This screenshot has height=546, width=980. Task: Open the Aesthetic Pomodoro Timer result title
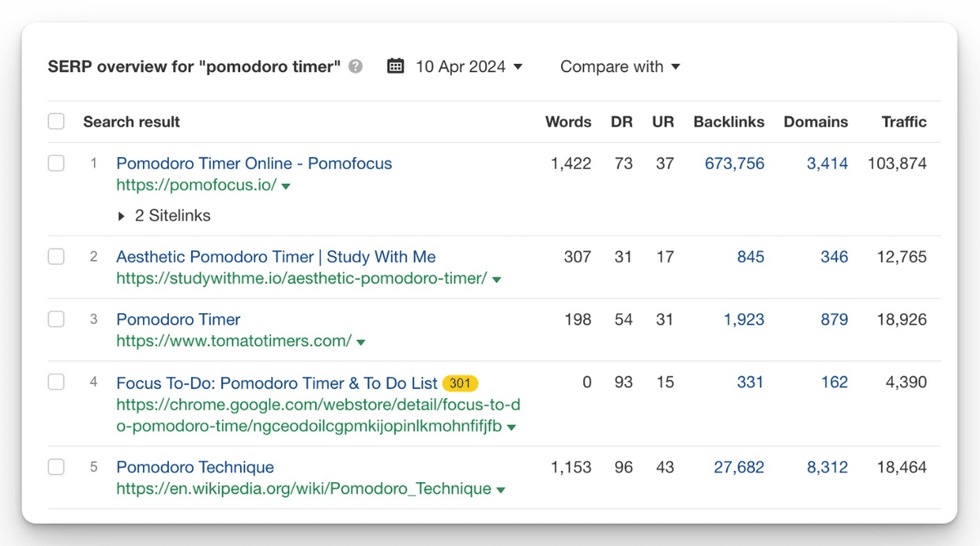point(276,257)
